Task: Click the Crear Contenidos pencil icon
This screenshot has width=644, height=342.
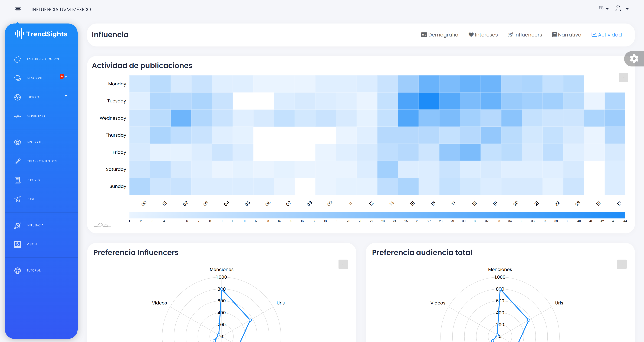Action: pos(18,161)
